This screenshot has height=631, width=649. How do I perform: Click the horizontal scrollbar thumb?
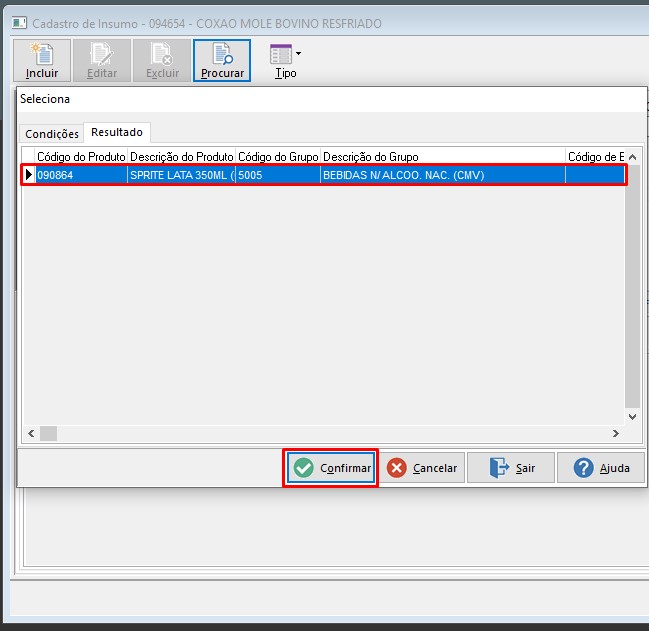[x=48, y=433]
